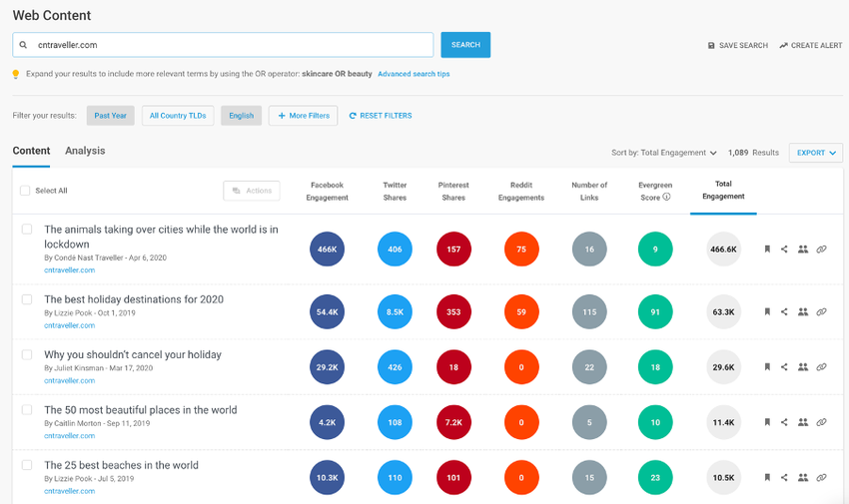Tick the Select All checkbox
The width and height of the screenshot is (849, 504).
(x=25, y=191)
